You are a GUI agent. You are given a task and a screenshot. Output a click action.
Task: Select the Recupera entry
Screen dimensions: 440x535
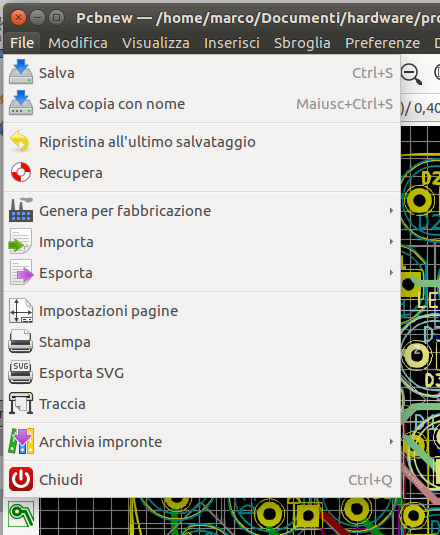202,173
